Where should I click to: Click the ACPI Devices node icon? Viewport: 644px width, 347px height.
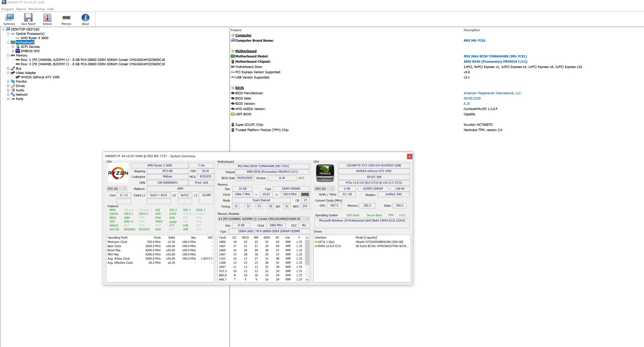(x=18, y=47)
